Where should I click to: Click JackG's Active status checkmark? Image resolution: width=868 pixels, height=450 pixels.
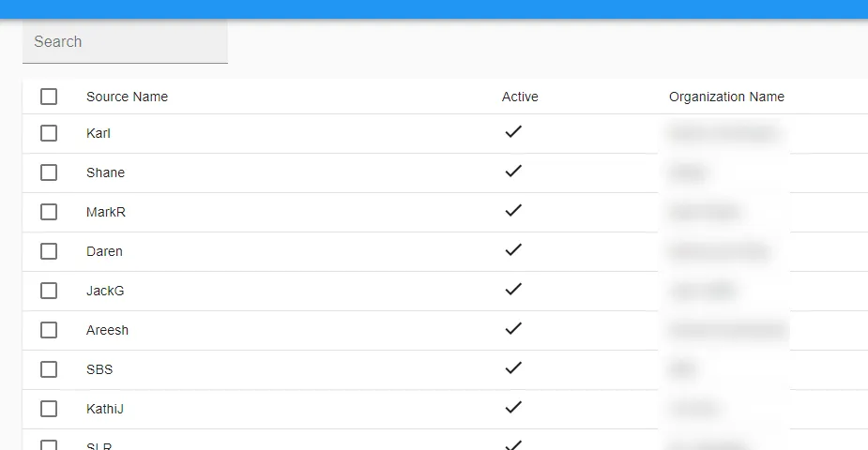pyautogui.click(x=512, y=290)
